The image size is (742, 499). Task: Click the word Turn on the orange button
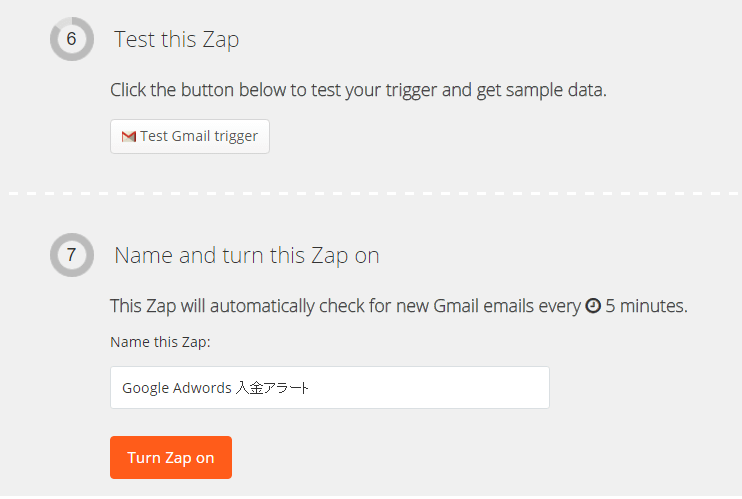[144, 458]
